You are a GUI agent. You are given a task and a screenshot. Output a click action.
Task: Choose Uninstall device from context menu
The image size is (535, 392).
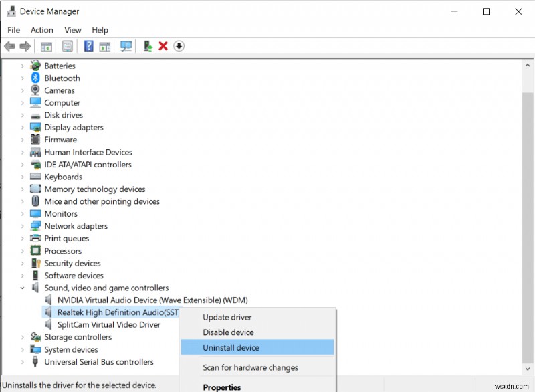(230, 347)
